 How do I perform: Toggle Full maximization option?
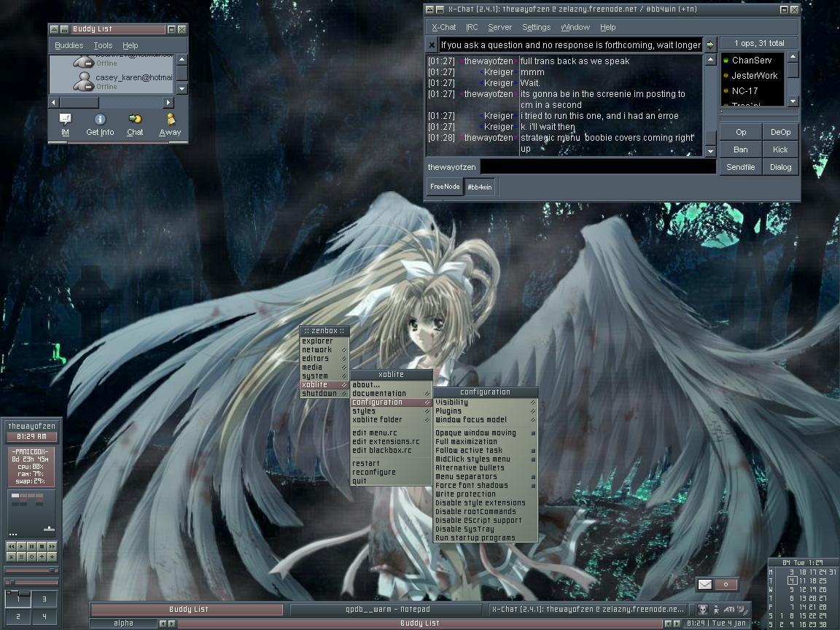point(486,441)
